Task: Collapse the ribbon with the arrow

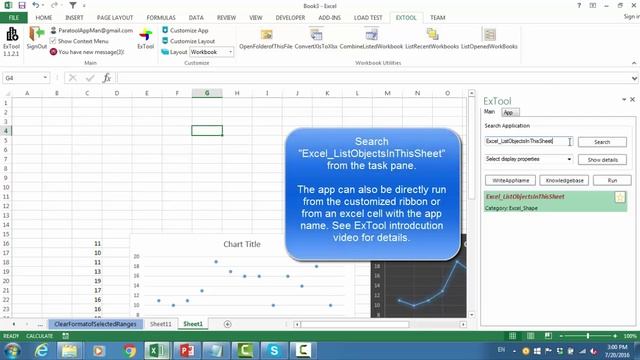Action: click(633, 63)
